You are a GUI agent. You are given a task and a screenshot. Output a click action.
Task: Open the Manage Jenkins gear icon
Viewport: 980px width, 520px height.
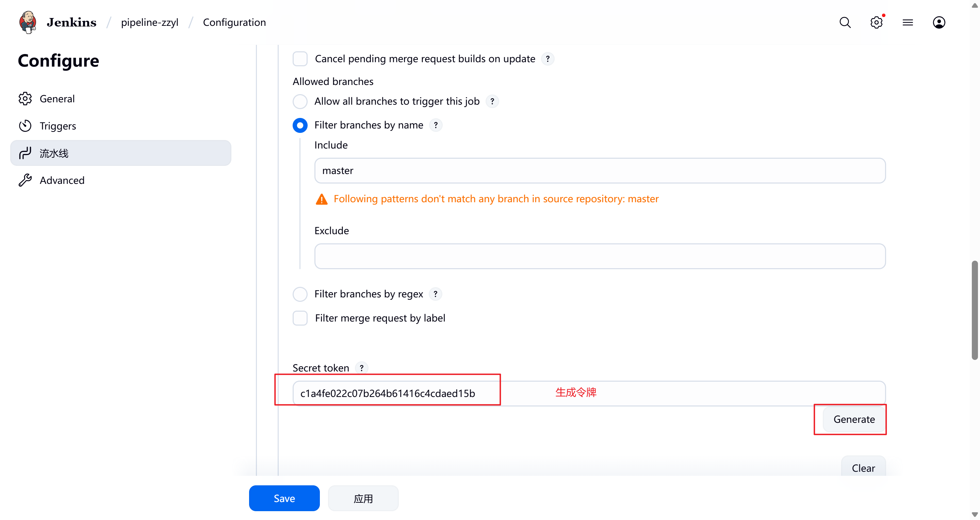coord(877,22)
